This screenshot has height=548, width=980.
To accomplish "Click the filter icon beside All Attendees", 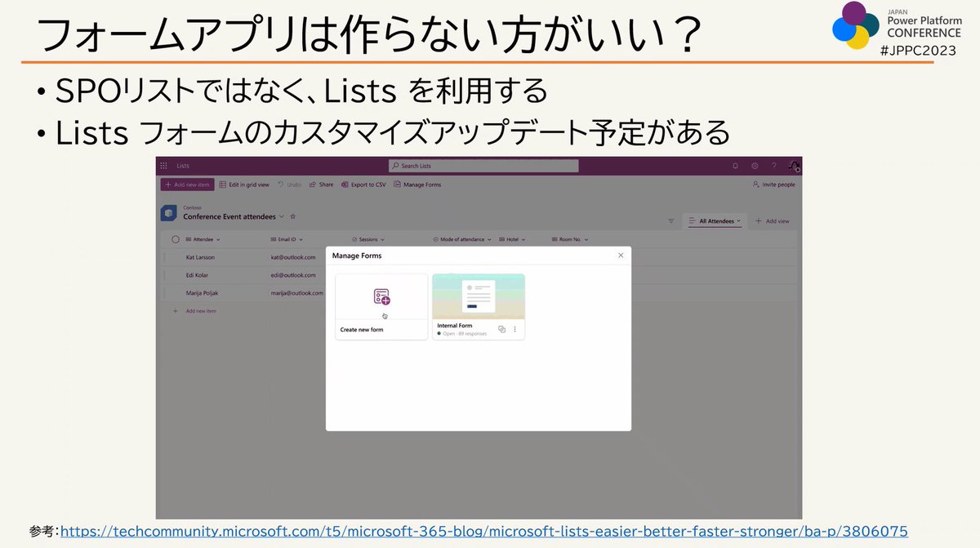I will click(x=671, y=221).
